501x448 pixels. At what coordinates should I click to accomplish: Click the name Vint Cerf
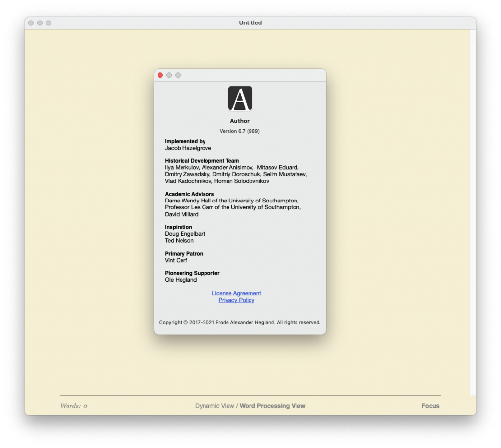tap(176, 260)
